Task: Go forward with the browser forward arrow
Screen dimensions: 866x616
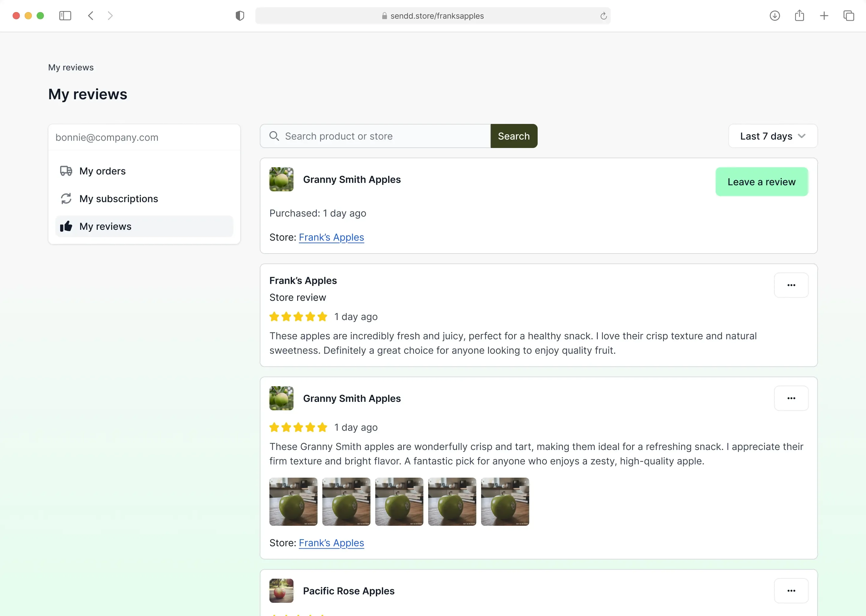Action: click(110, 16)
